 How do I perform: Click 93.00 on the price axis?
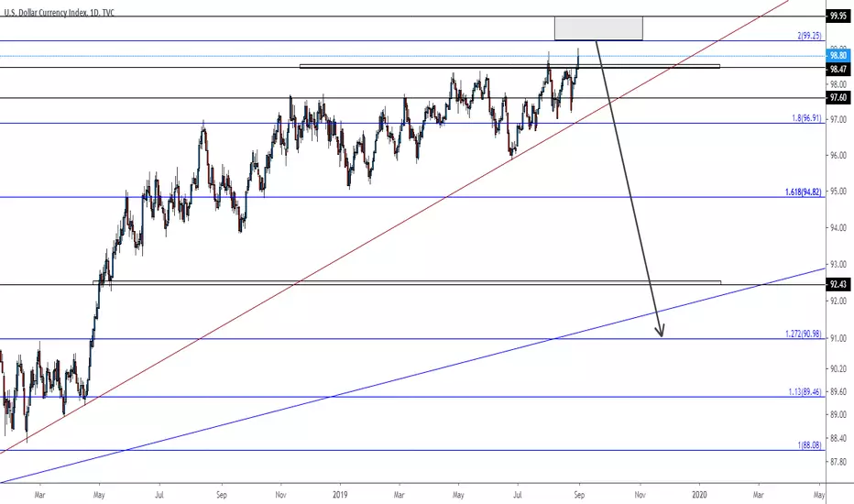pyautogui.click(x=838, y=264)
